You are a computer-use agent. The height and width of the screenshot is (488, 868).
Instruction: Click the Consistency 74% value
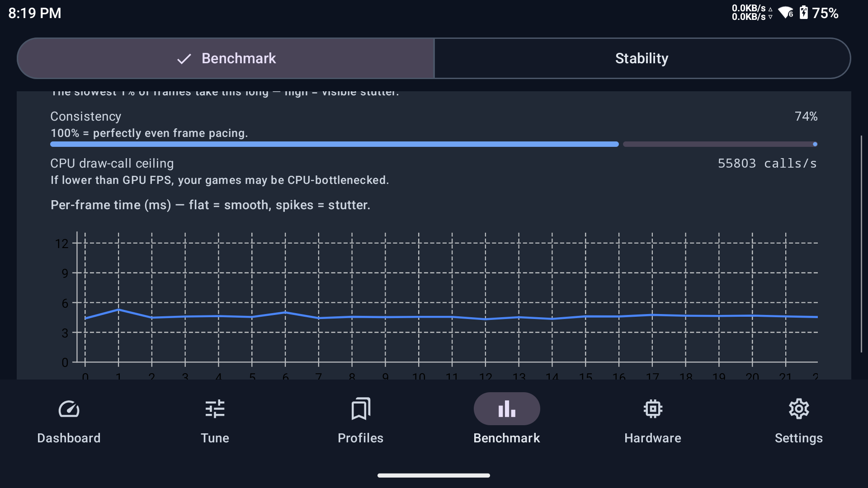pos(806,117)
